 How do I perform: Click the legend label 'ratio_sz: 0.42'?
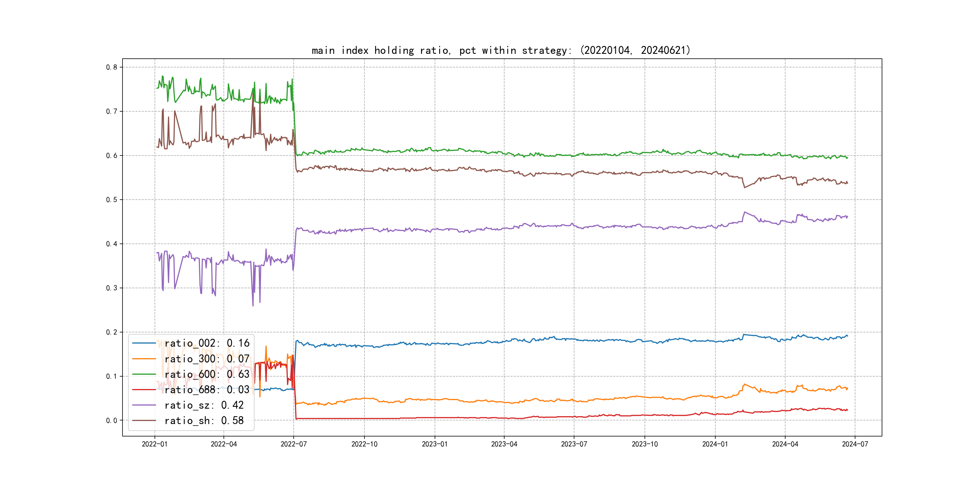click(x=204, y=405)
